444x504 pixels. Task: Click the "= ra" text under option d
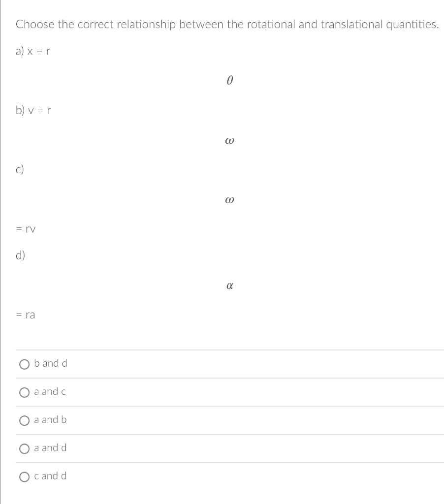pyautogui.click(x=26, y=315)
